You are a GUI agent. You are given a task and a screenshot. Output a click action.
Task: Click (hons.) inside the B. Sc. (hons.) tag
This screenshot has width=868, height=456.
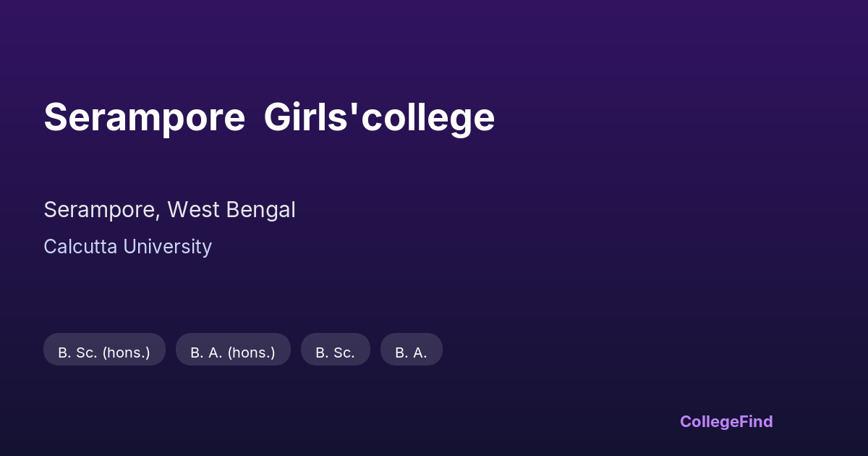tap(126, 352)
